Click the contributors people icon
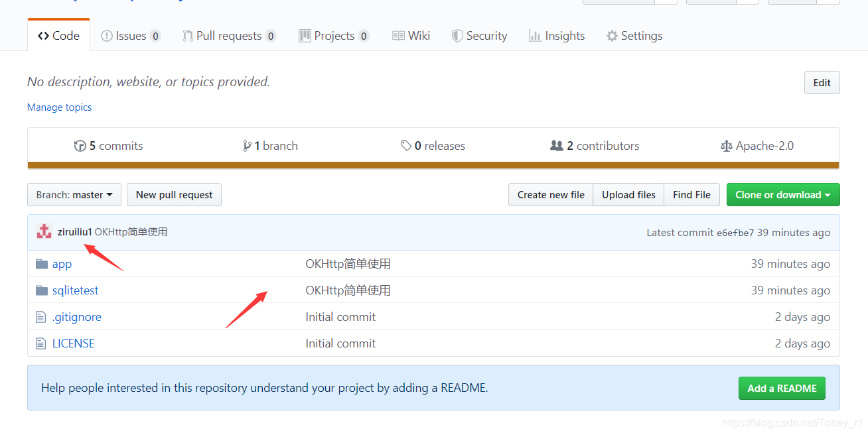Image resolution: width=868 pixels, height=435 pixels. [557, 146]
